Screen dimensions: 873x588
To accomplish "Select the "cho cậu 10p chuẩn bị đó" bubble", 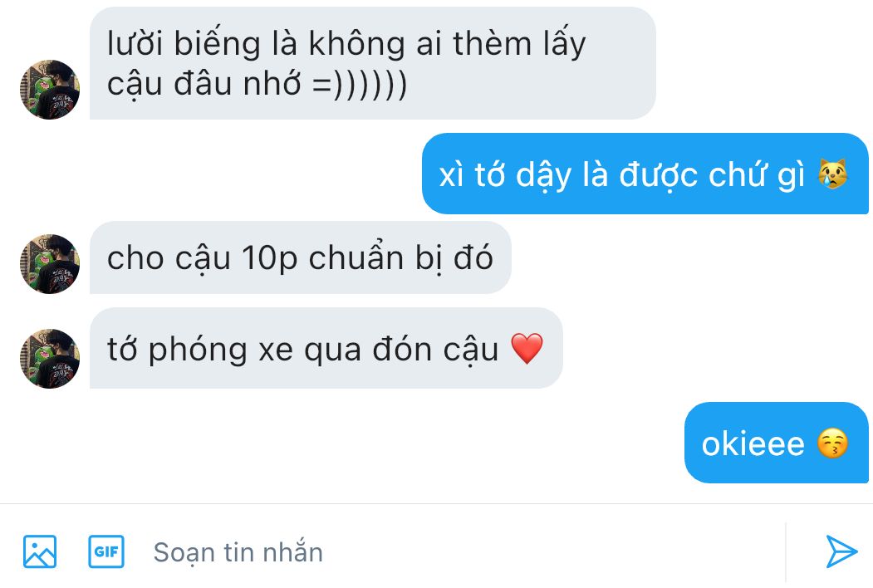I will pos(300,257).
